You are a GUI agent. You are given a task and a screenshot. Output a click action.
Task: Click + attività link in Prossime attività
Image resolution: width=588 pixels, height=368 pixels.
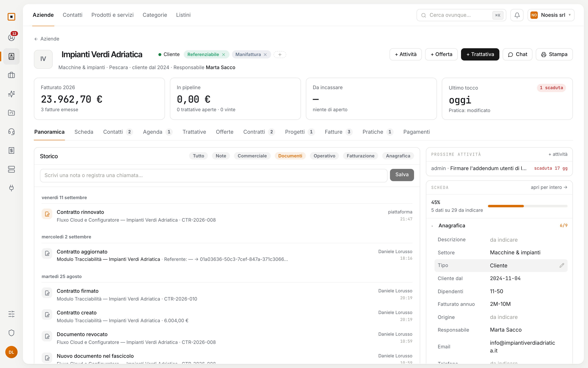(x=558, y=154)
